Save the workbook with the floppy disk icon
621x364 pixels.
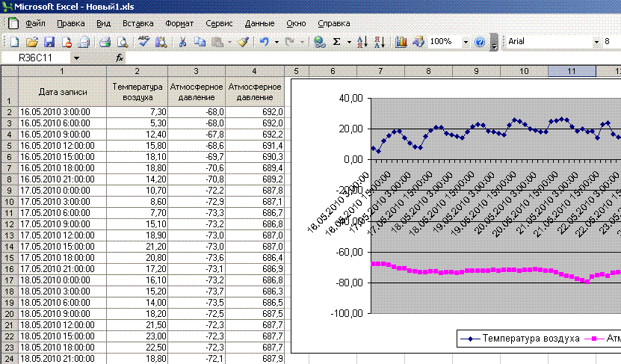tap(49, 42)
